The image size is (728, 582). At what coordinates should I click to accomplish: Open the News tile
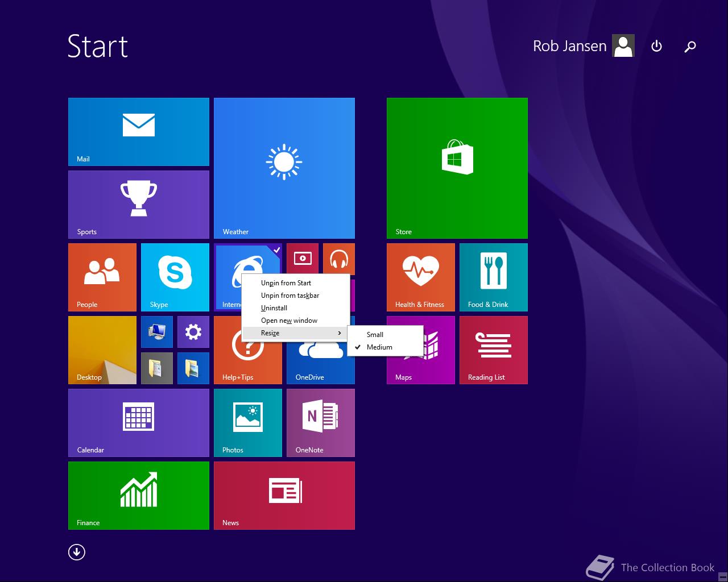tap(284, 496)
